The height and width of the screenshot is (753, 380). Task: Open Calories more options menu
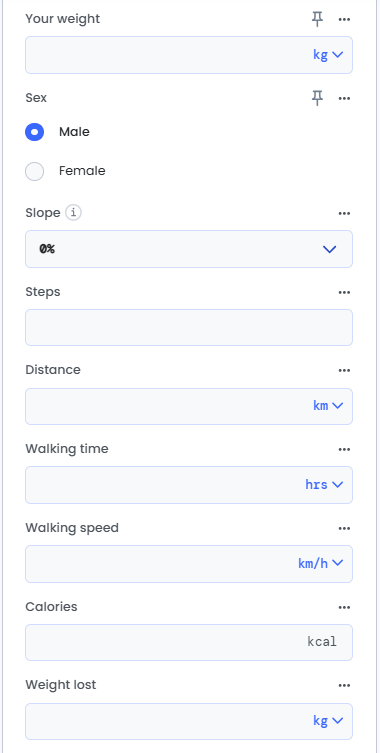344,607
